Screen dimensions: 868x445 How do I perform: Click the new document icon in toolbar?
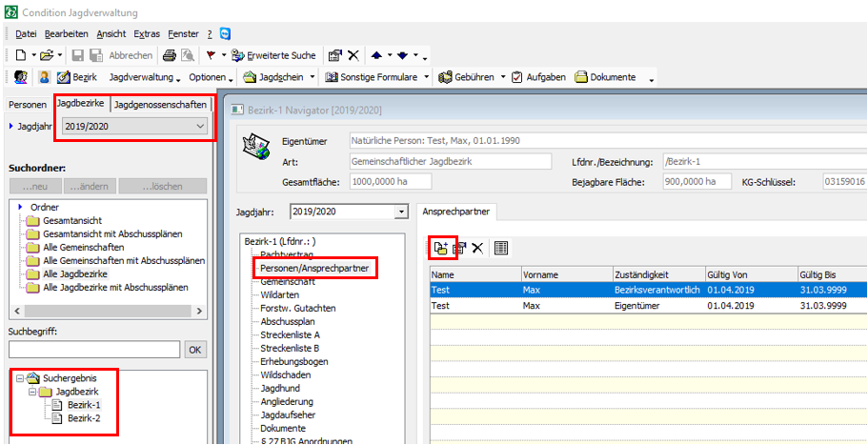point(20,55)
